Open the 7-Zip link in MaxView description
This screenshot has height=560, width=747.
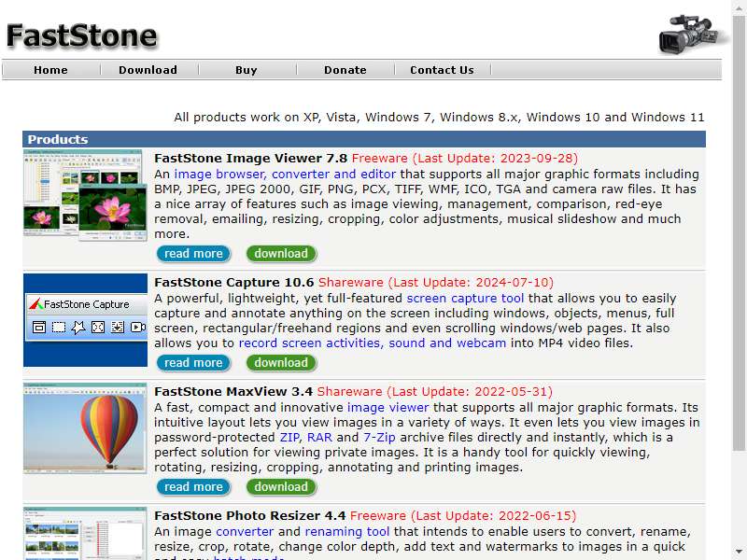click(x=379, y=438)
